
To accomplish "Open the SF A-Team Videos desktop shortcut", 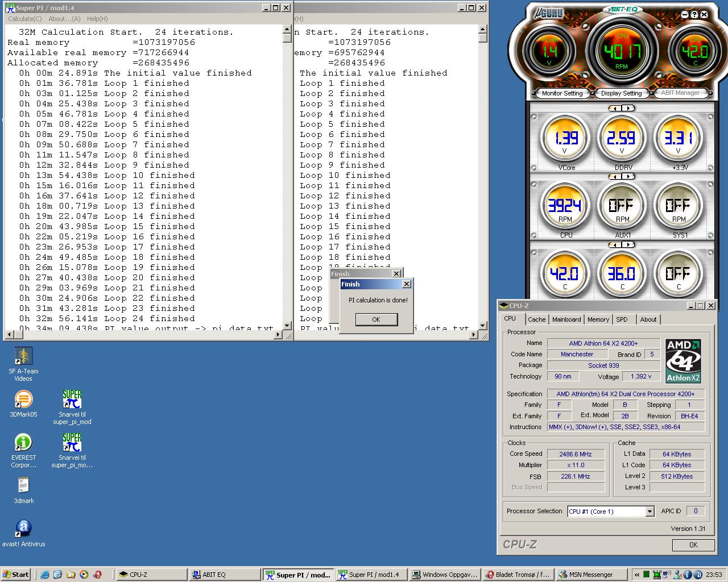I will coord(23,364).
